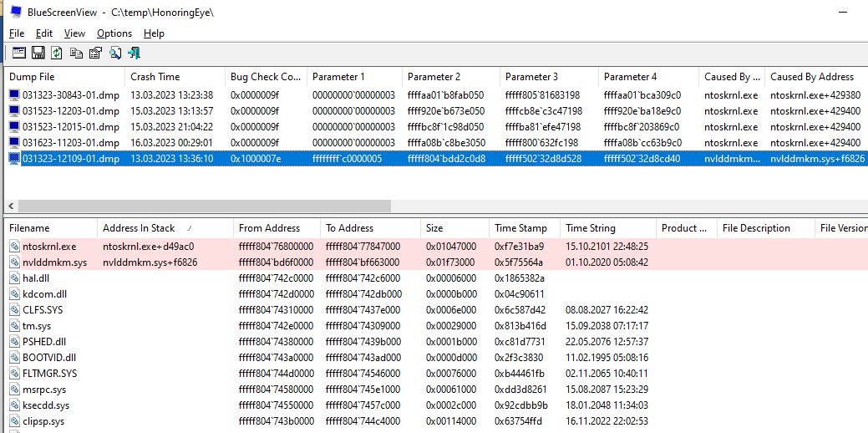The height and width of the screenshot is (433, 868).
Task: Click the Find magnifier icon
Action: (x=114, y=53)
